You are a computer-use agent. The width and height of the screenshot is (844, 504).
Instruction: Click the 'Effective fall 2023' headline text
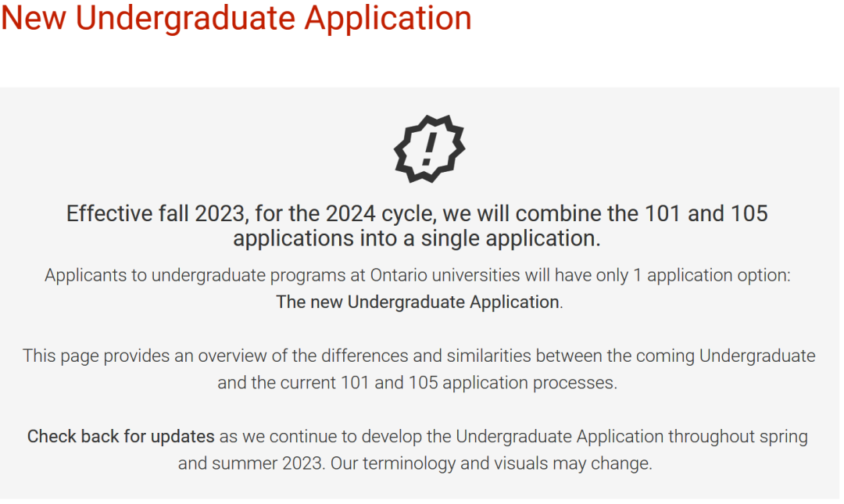click(156, 214)
